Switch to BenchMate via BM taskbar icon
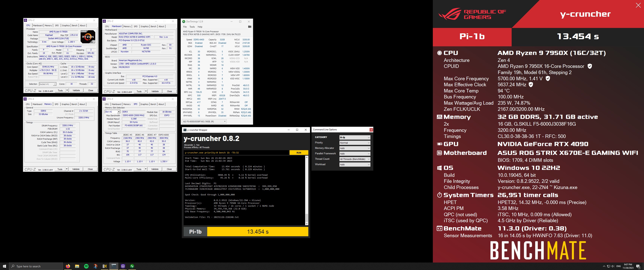This screenshot has width=644, height=270. point(104,266)
